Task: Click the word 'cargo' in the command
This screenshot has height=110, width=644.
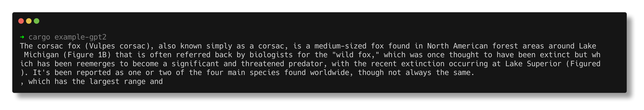Action: [39, 37]
